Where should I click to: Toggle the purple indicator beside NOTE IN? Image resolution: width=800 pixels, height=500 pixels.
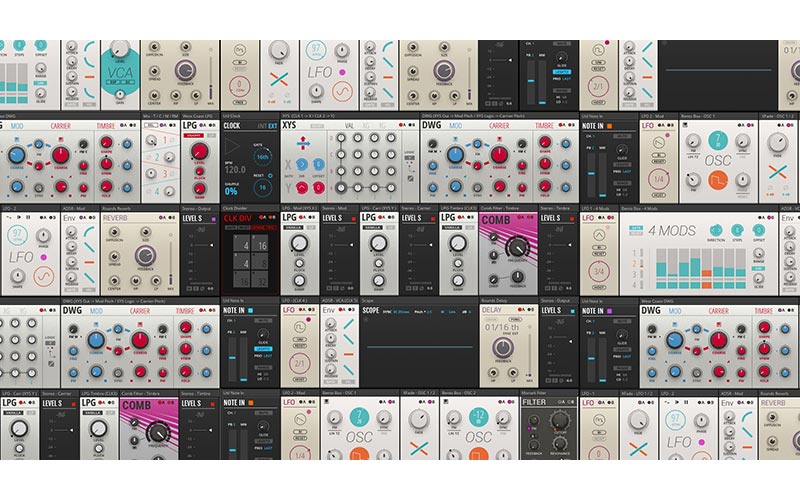(609, 311)
